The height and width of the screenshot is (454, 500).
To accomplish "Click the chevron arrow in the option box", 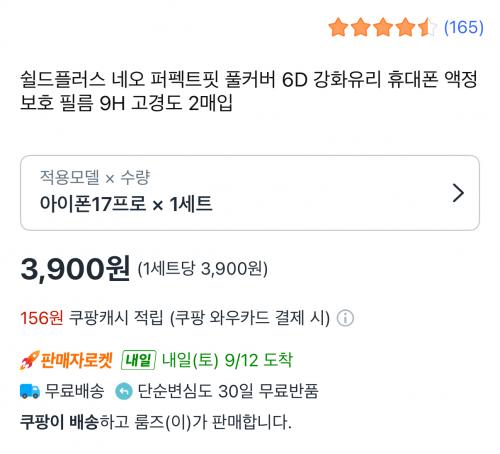I will [458, 193].
